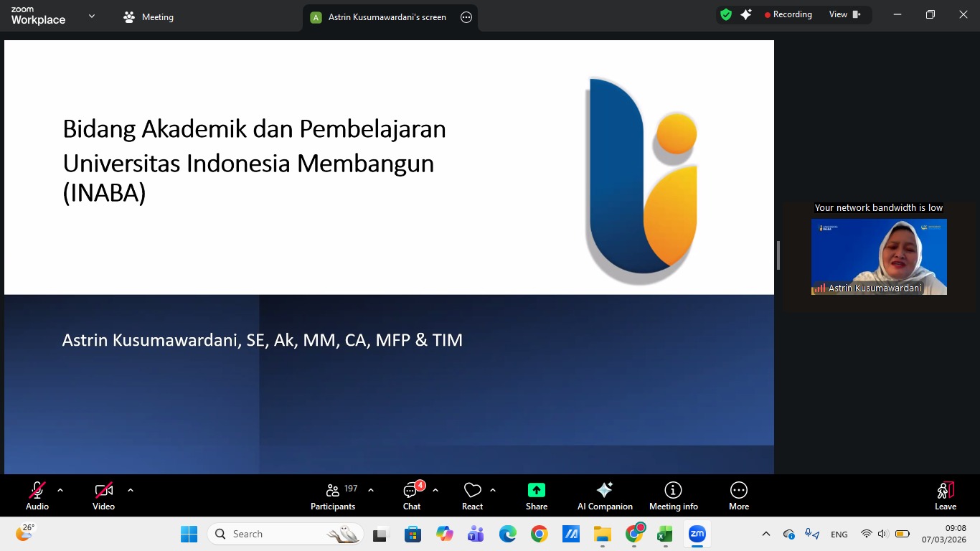Switch to the Meeting tab
Viewport: 980px width, 551px height.
(149, 17)
